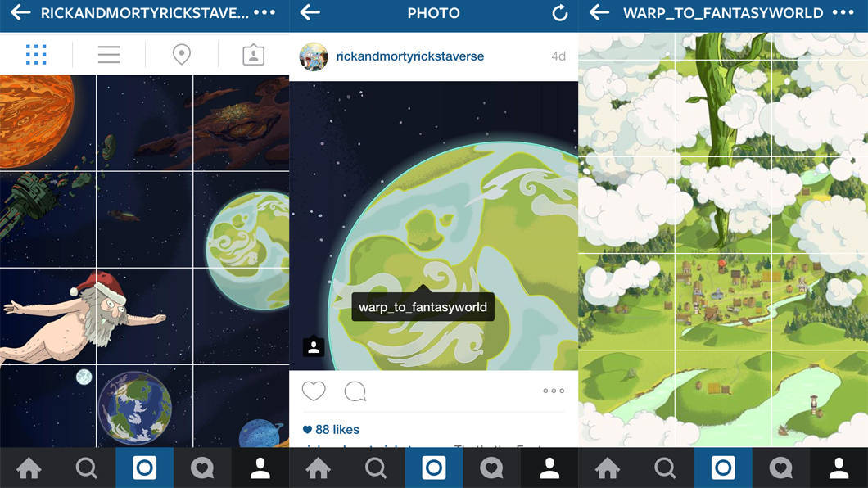View the 88 likes list

coord(331,429)
